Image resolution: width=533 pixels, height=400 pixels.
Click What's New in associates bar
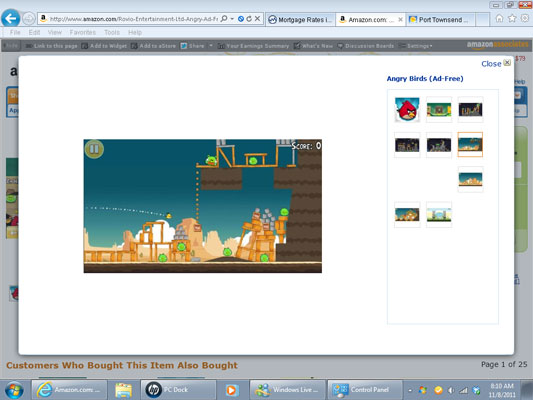313,46
